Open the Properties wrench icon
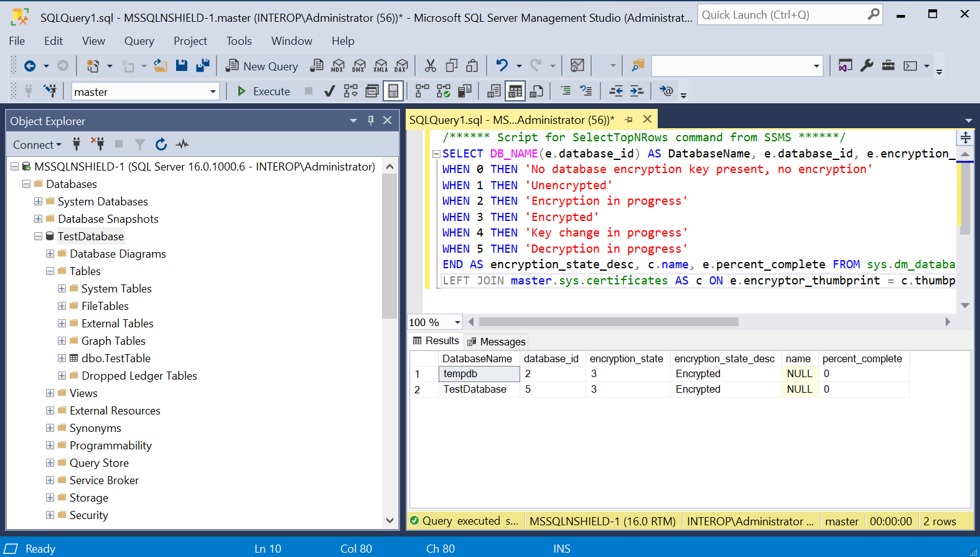980x557 pixels. click(867, 65)
